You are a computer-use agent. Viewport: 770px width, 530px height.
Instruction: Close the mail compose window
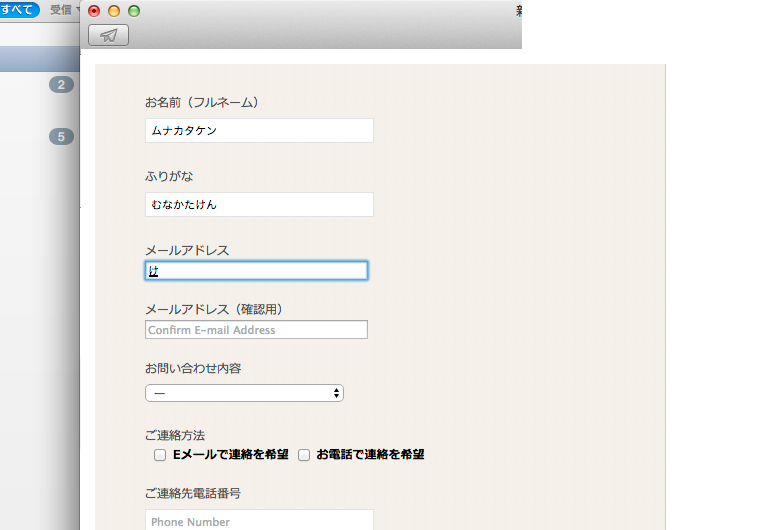click(94, 11)
